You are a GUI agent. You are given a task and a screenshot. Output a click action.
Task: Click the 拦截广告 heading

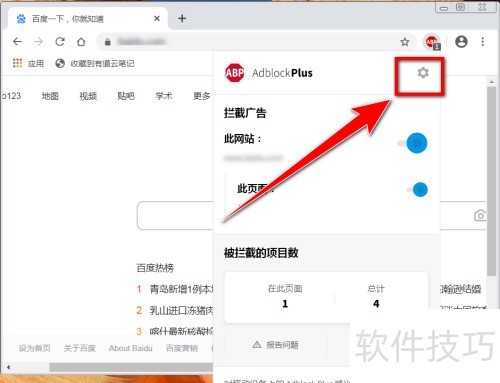(245, 113)
